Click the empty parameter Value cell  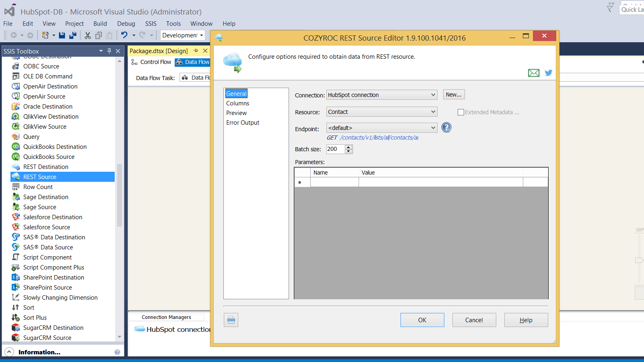441,183
